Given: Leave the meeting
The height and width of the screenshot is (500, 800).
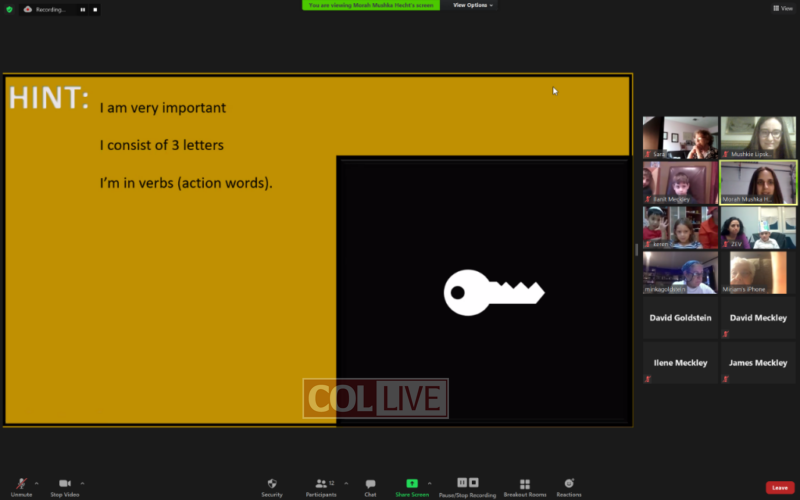Looking at the screenshot, I should [x=780, y=487].
